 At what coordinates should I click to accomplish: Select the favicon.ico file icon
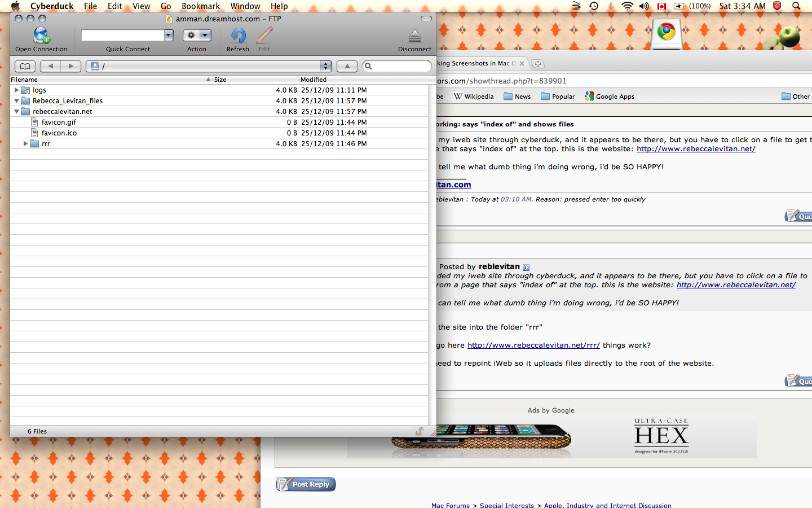click(x=34, y=133)
